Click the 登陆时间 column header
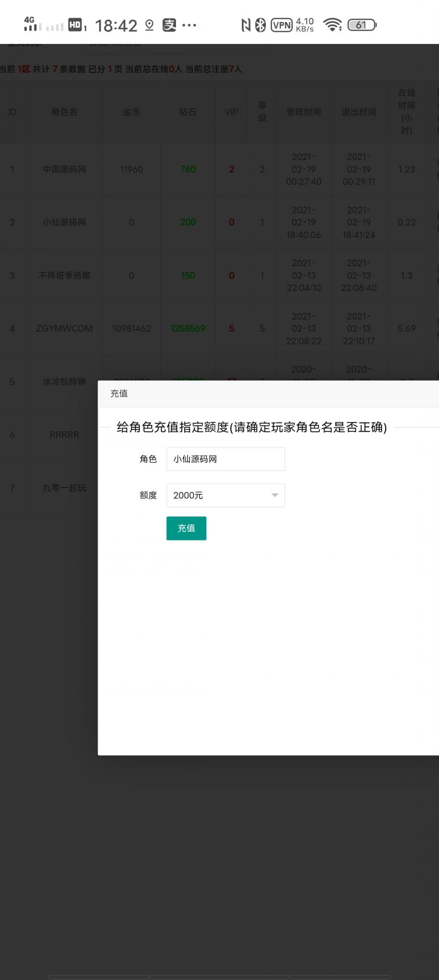The height and width of the screenshot is (980, 439). pos(303,112)
